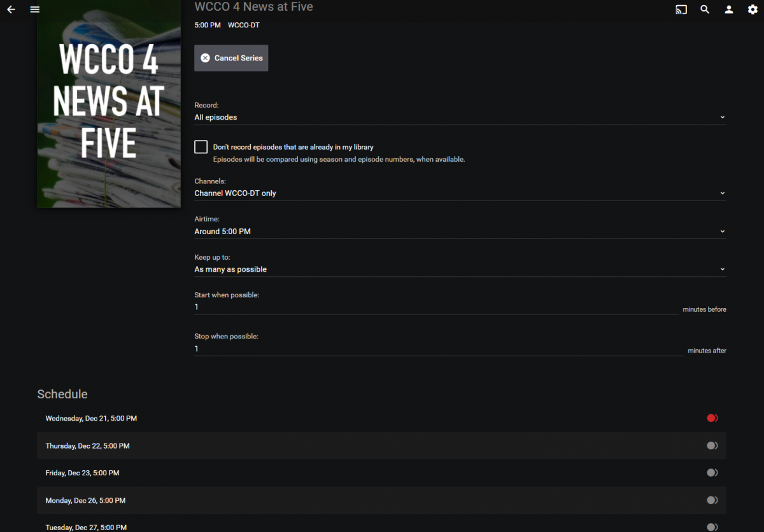Toggle recording for Monday, Dec 26

coord(712,500)
